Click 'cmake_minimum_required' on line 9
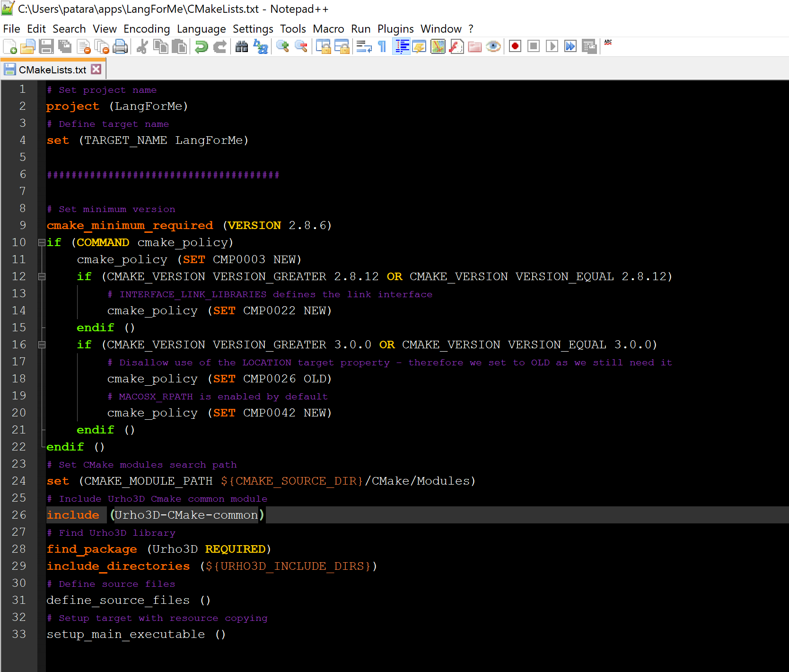The image size is (789, 672). coord(130,226)
